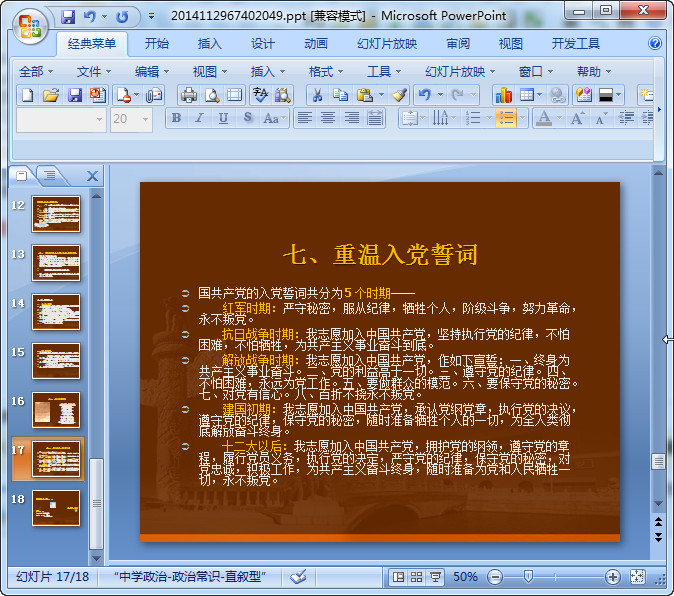Switch to Slide Sorter view
674x596 pixels.
(x=416, y=577)
